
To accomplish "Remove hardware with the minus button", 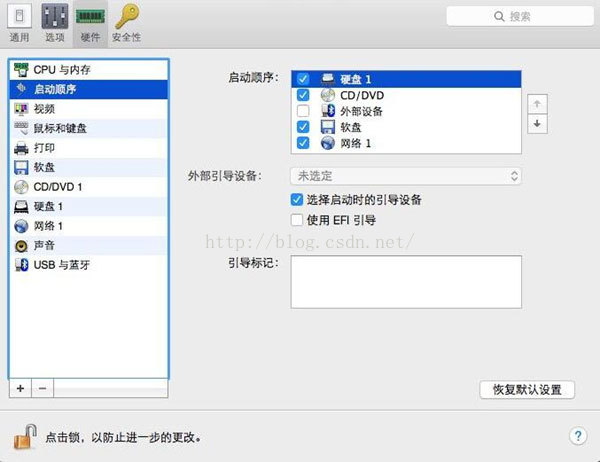I will [42, 388].
